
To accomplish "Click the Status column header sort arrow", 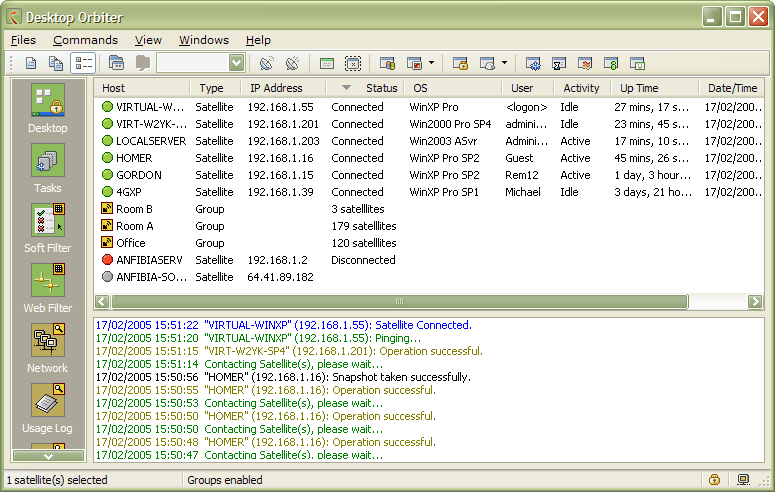I will point(346,88).
